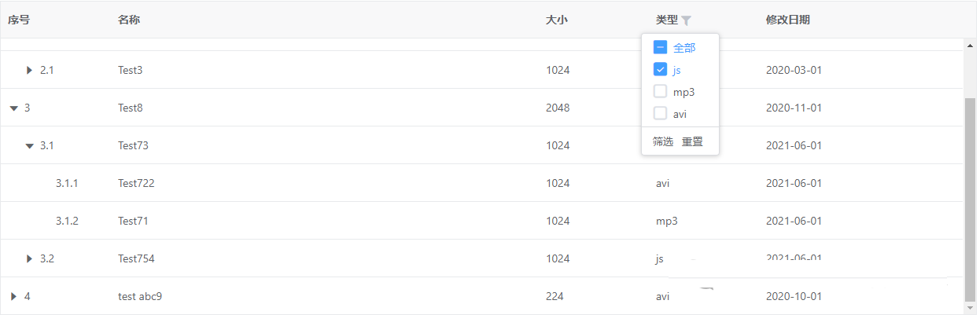Viewport: 980px width, 315px height.
Task: Reset the filter using 重置
Action: click(x=692, y=141)
